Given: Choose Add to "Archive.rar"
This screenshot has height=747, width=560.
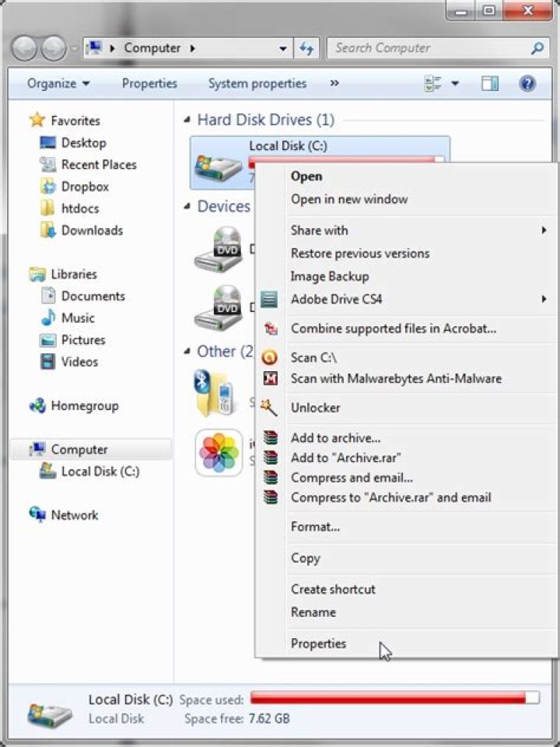Looking at the screenshot, I should [345, 458].
